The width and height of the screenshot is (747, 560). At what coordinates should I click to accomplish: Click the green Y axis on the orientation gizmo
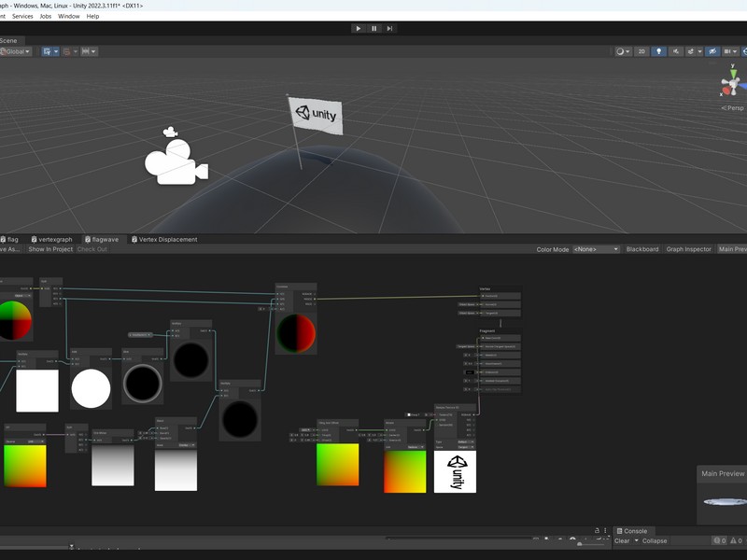point(732,73)
